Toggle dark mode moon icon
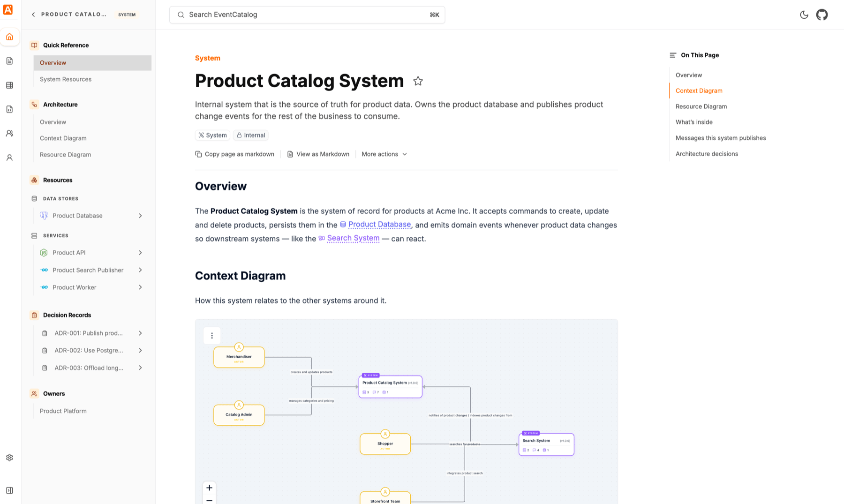This screenshot has width=844, height=504. [804, 15]
